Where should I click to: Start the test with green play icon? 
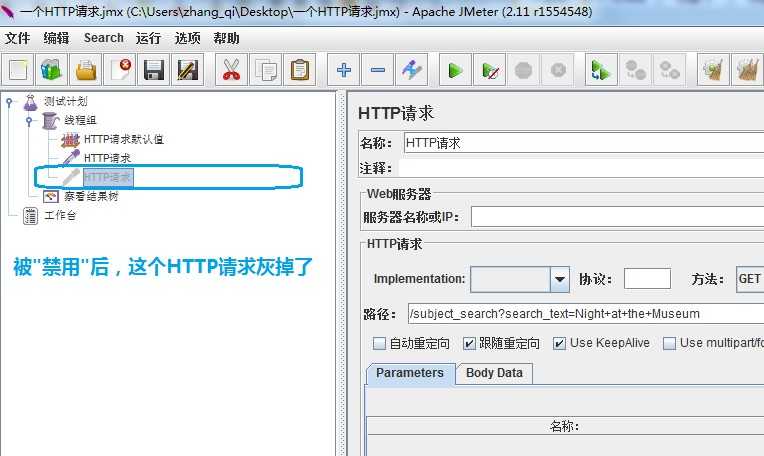click(456, 70)
